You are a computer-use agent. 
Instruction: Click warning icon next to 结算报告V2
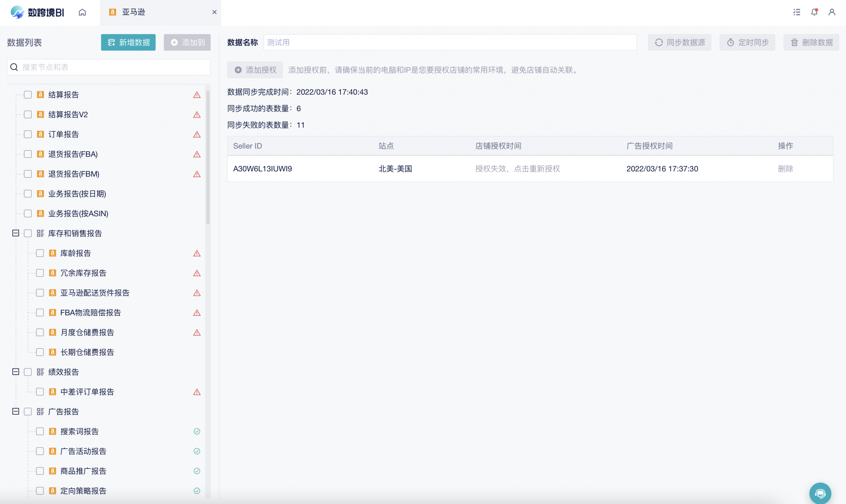[x=197, y=115]
